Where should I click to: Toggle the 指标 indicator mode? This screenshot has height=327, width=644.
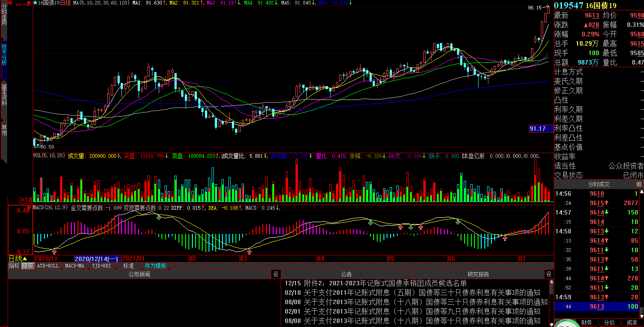[x=14, y=266]
